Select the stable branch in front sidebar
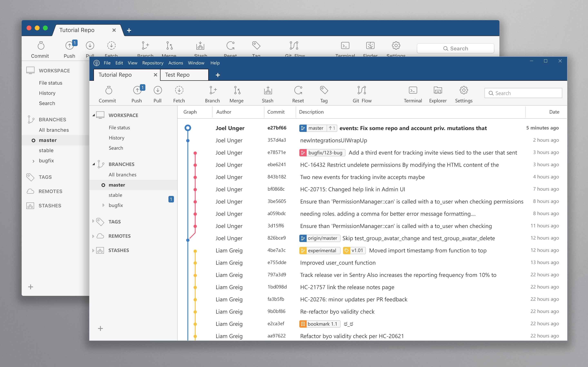This screenshot has width=588, height=367. [x=115, y=195]
